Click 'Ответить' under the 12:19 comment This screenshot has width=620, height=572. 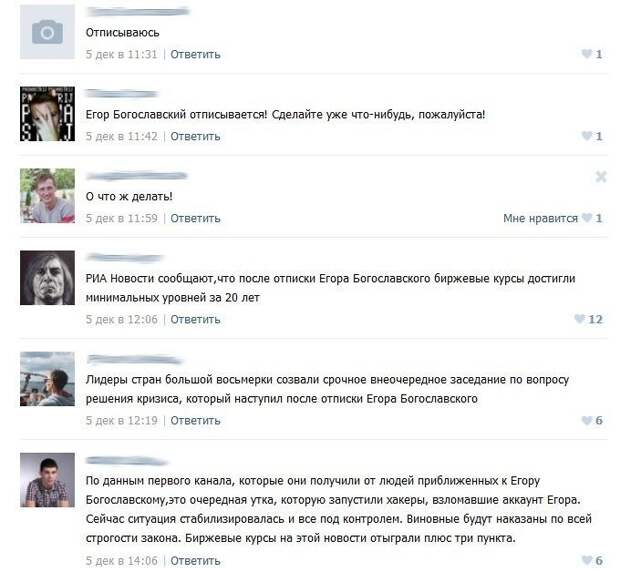[x=195, y=421]
